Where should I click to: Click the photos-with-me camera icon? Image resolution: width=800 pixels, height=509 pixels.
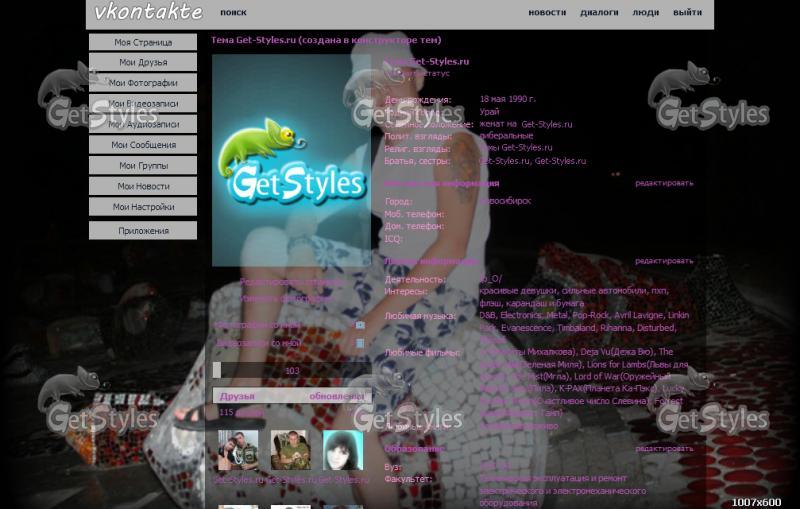coord(360,325)
